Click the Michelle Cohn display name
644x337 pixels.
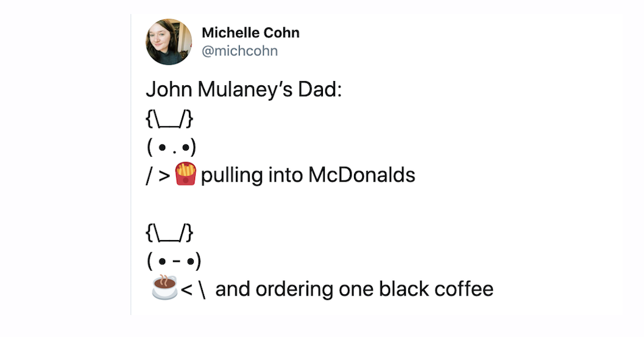coord(250,32)
